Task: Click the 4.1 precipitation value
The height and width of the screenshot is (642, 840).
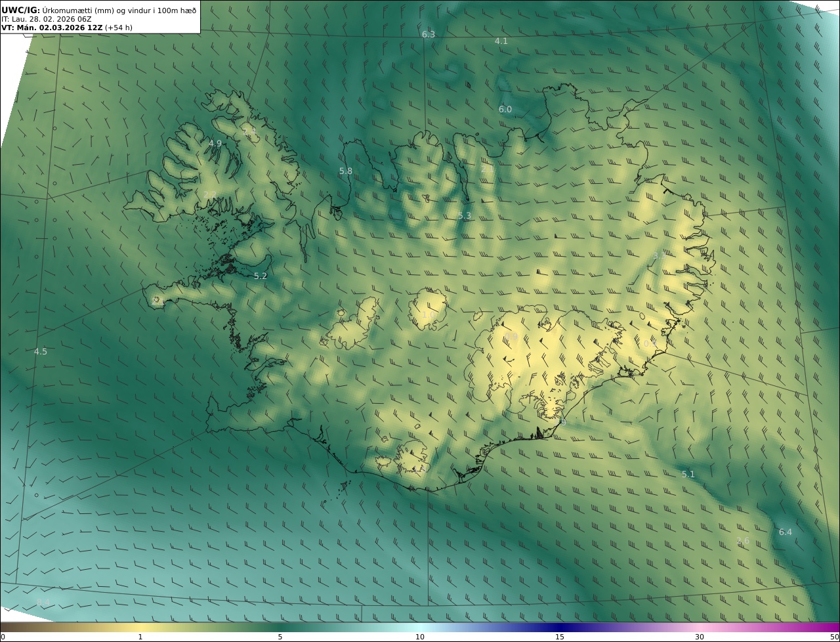Action: click(x=501, y=41)
